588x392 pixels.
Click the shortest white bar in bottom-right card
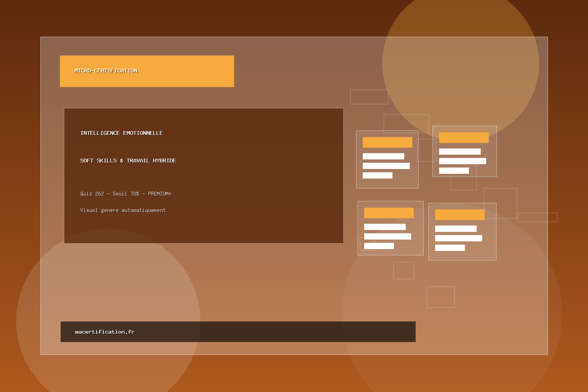pos(450,248)
